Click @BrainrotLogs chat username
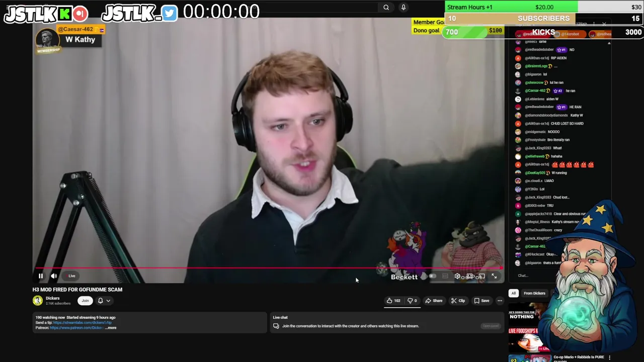Viewport: 644px width, 362px height. pyautogui.click(x=536, y=66)
